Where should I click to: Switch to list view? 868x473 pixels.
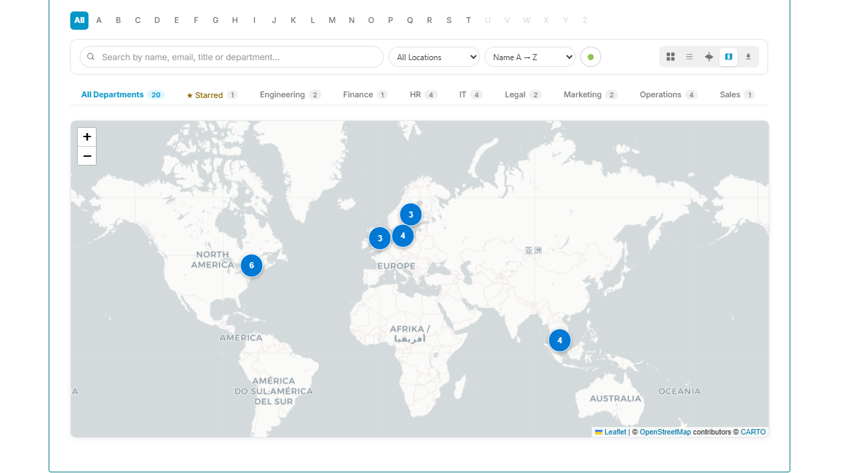click(689, 57)
